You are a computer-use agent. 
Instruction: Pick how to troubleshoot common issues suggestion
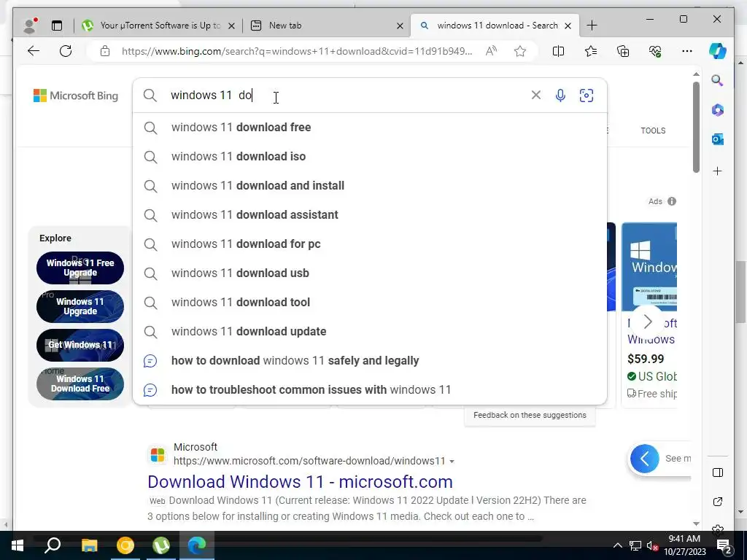point(370,389)
